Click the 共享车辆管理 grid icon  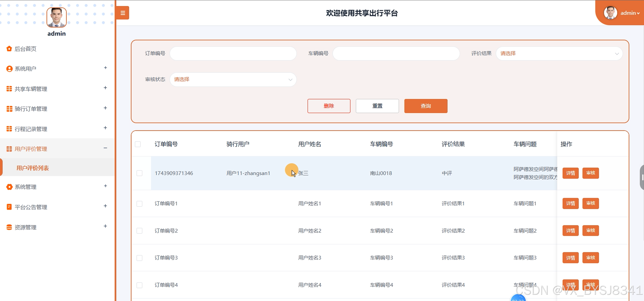[x=9, y=89]
